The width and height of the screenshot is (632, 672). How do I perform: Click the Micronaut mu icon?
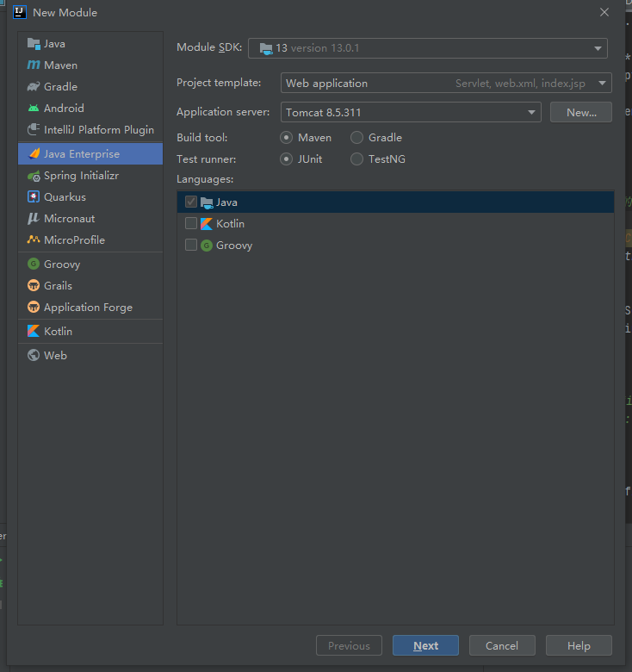34,219
